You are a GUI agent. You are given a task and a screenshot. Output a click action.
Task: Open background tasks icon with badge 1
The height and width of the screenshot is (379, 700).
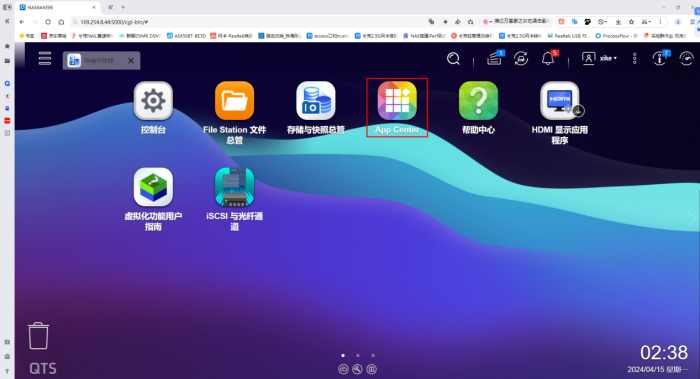[495, 58]
